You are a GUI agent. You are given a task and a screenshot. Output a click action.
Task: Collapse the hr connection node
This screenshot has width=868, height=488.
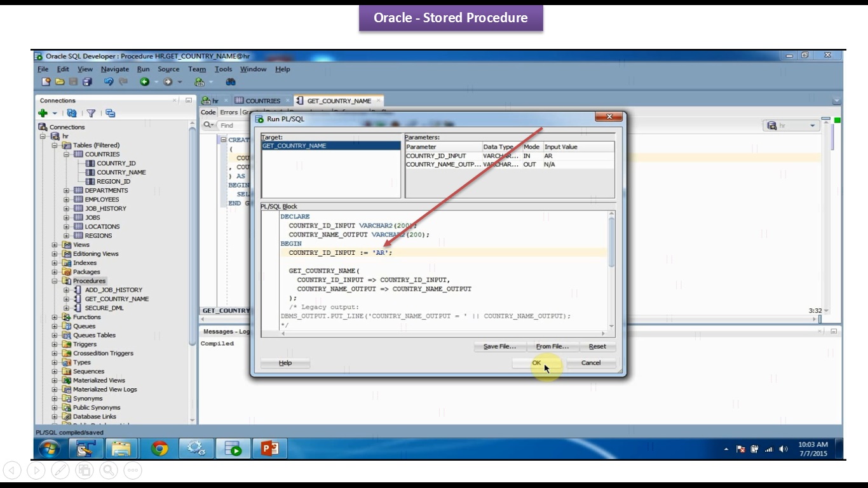point(43,136)
